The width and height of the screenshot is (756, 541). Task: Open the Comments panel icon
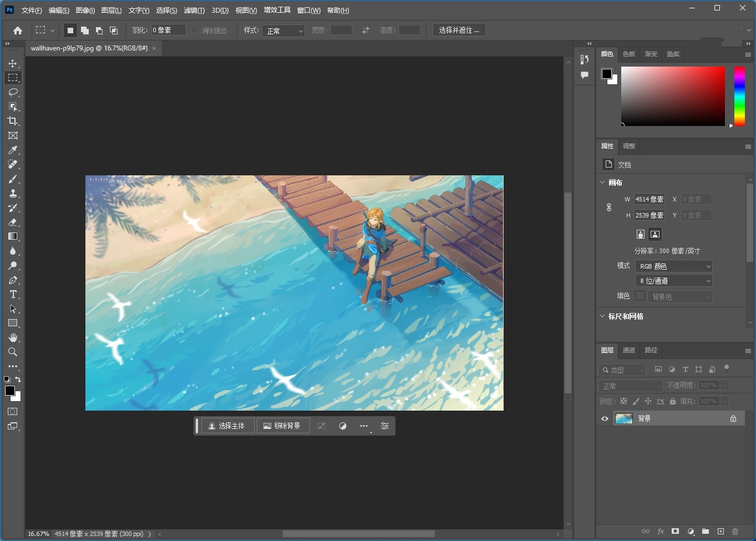pos(585,75)
